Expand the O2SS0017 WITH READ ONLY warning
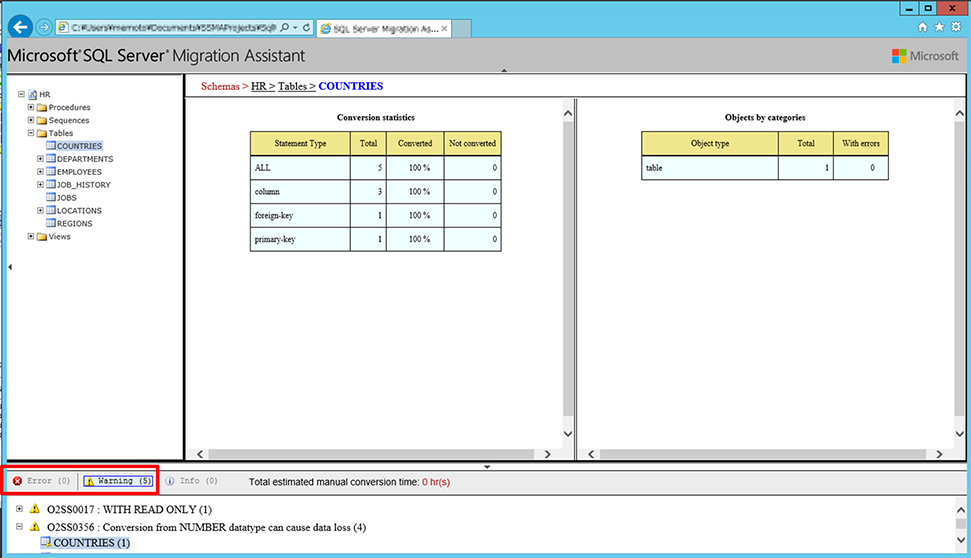Viewport: 971px width, 558px height. click(x=19, y=509)
